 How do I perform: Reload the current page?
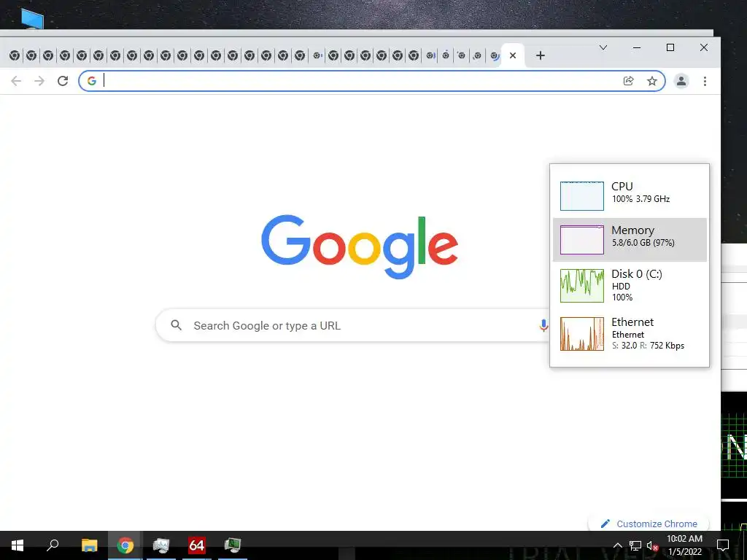[x=63, y=81]
